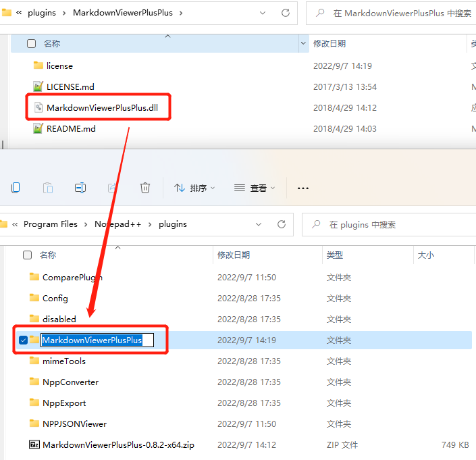Select the NPPJSONViewer folder
This screenshot has width=476, height=460.
point(75,424)
